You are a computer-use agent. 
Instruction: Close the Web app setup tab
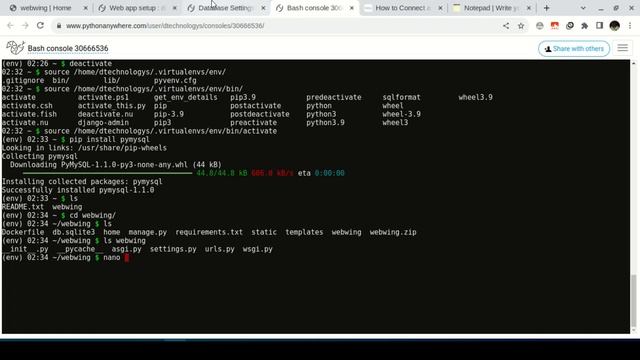tap(174, 8)
